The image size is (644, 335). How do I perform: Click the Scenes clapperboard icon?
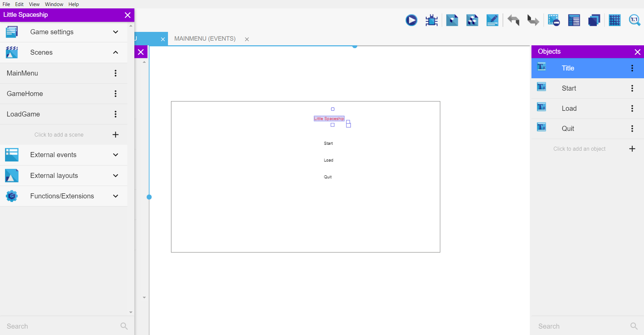click(x=12, y=52)
